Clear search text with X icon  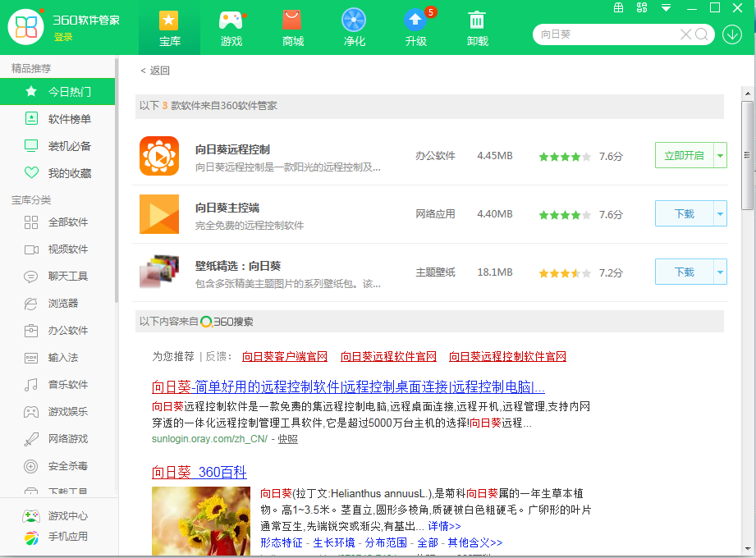coord(685,34)
